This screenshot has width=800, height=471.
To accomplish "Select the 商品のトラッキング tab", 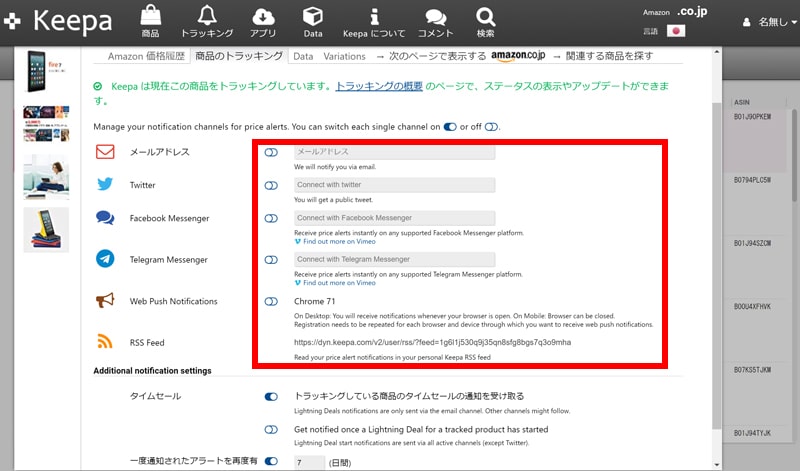I will pyautogui.click(x=239, y=56).
